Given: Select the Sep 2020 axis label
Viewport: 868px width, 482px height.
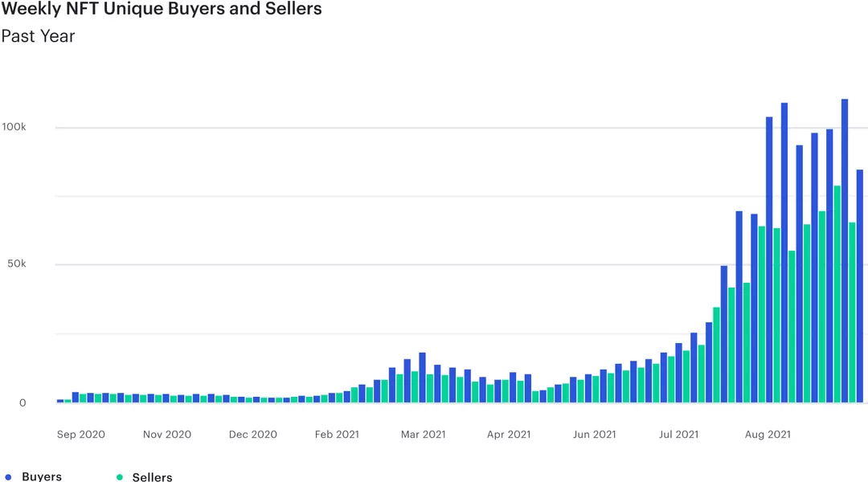Looking at the screenshot, I should pyautogui.click(x=81, y=435).
